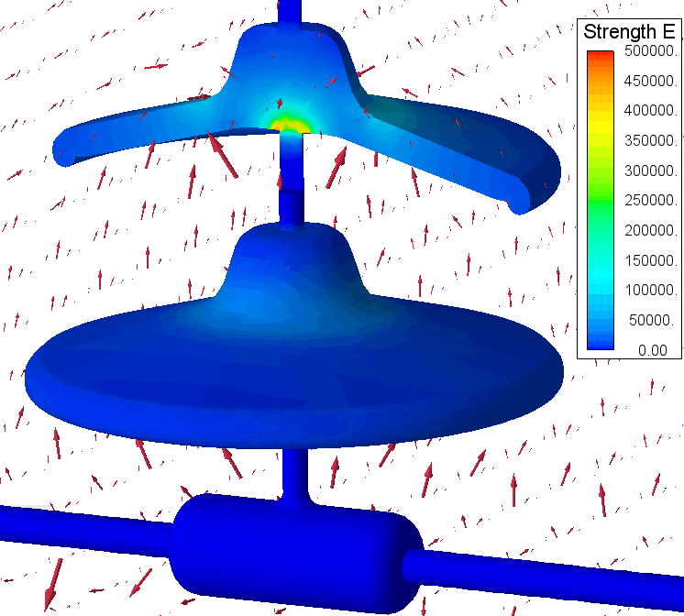The height and width of the screenshot is (616, 684).
Task: Select the 250000. legend value
Action: [650, 200]
